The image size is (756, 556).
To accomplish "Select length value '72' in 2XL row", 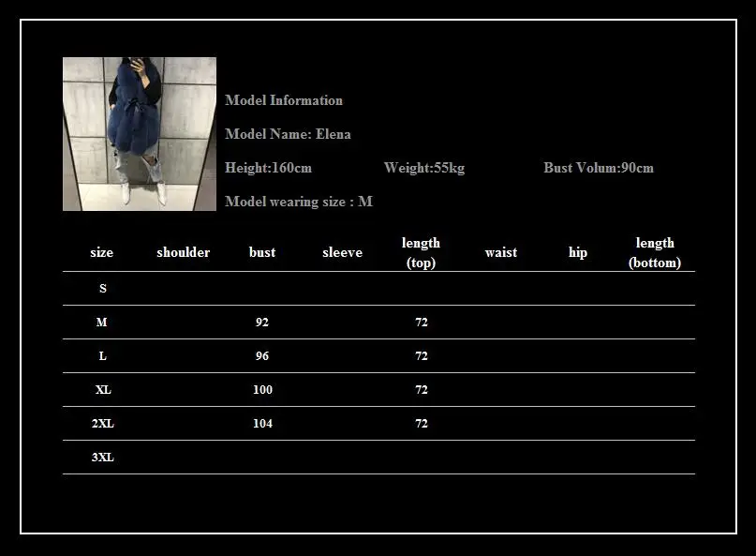I will pos(422,424).
